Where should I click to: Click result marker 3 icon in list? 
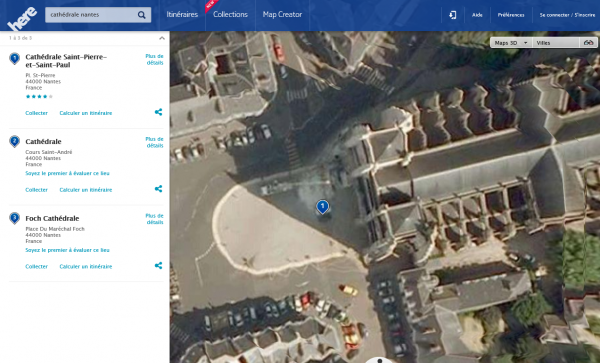pyautogui.click(x=15, y=218)
